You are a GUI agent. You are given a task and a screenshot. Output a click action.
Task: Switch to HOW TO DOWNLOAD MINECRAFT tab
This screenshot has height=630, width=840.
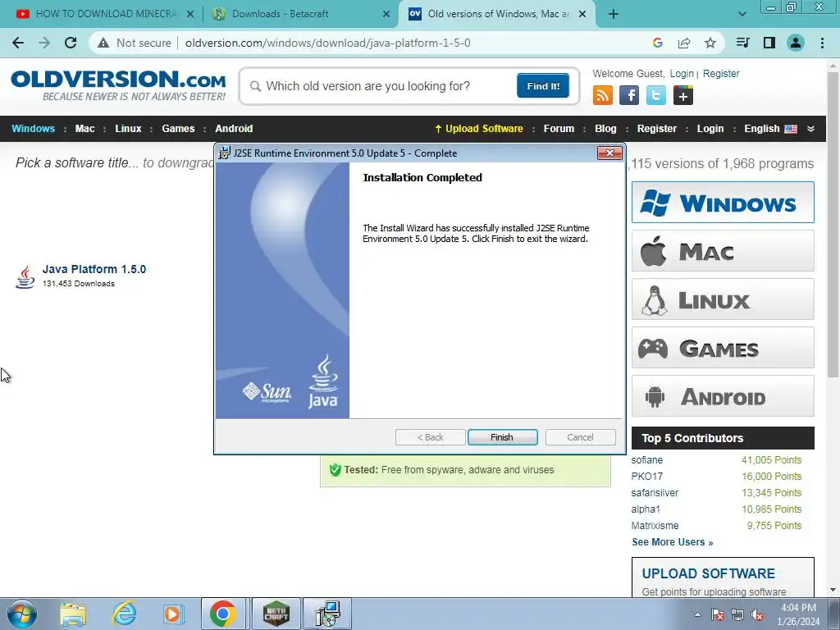[105, 14]
